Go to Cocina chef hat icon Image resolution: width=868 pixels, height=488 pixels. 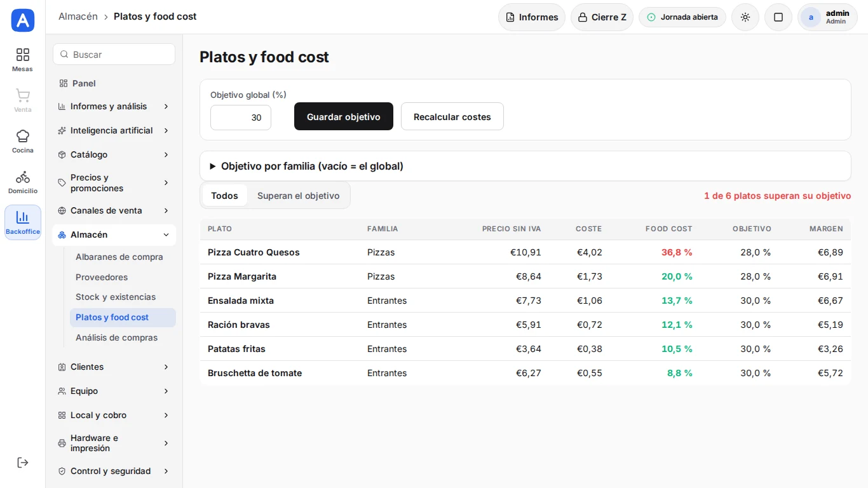click(x=23, y=136)
